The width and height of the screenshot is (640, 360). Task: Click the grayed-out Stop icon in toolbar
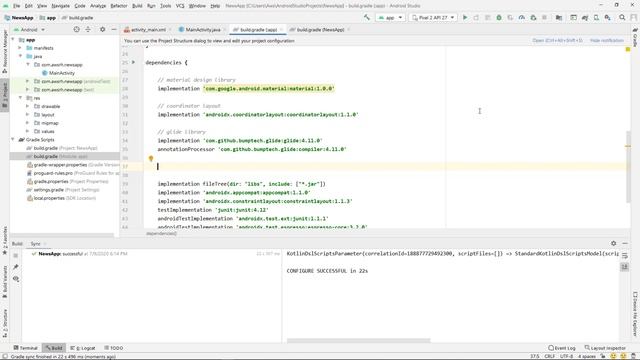[x=544, y=18]
